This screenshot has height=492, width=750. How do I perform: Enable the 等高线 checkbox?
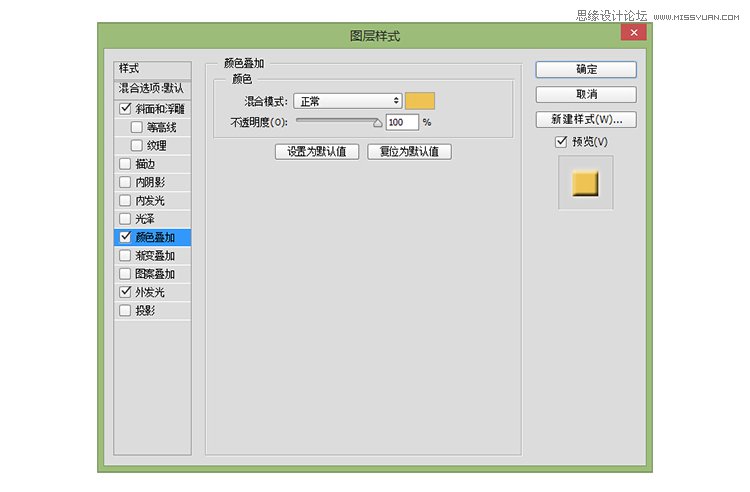136,127
